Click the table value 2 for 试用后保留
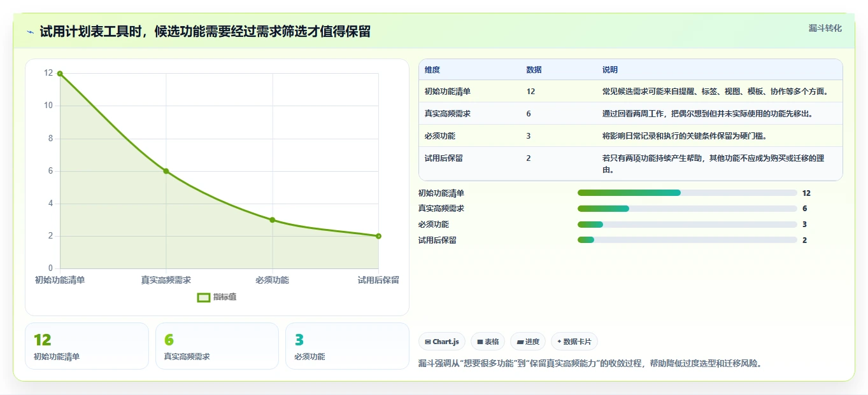Viewport: 868px width, 395px height. (529, 158)
